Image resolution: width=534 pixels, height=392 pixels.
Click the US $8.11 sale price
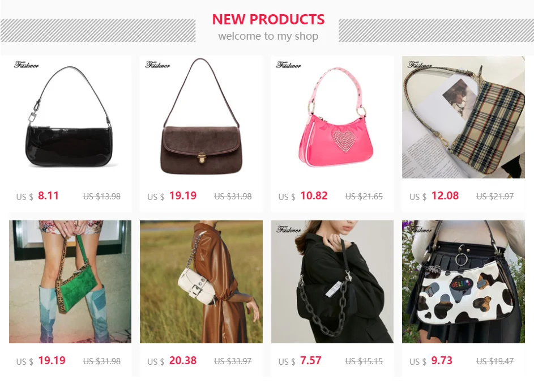coord(37,196)
